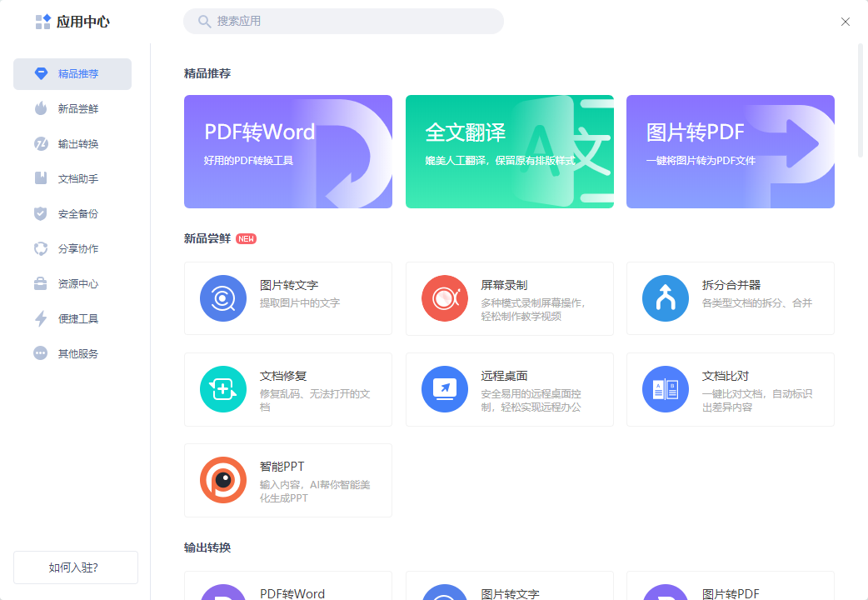Click the 应用中心 logo icon
The width and height of the screenshot is (868, 600).
(x=43, y=22)
